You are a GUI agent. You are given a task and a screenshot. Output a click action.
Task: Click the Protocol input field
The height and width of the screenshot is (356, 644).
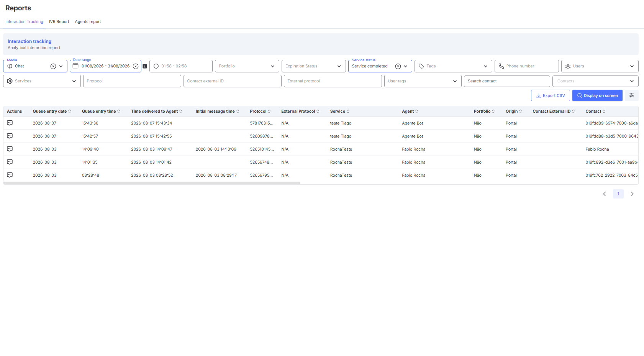132,81
